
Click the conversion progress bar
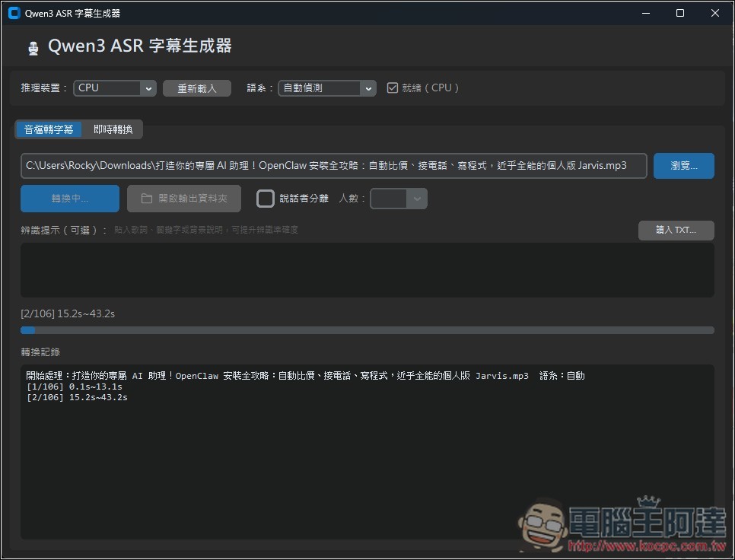tap(367, 329)
